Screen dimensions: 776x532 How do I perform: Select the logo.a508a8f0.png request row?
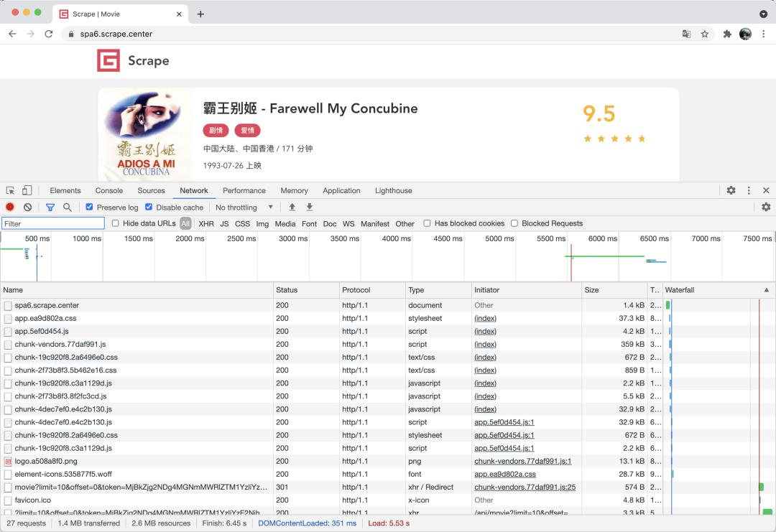click(46, 461)
